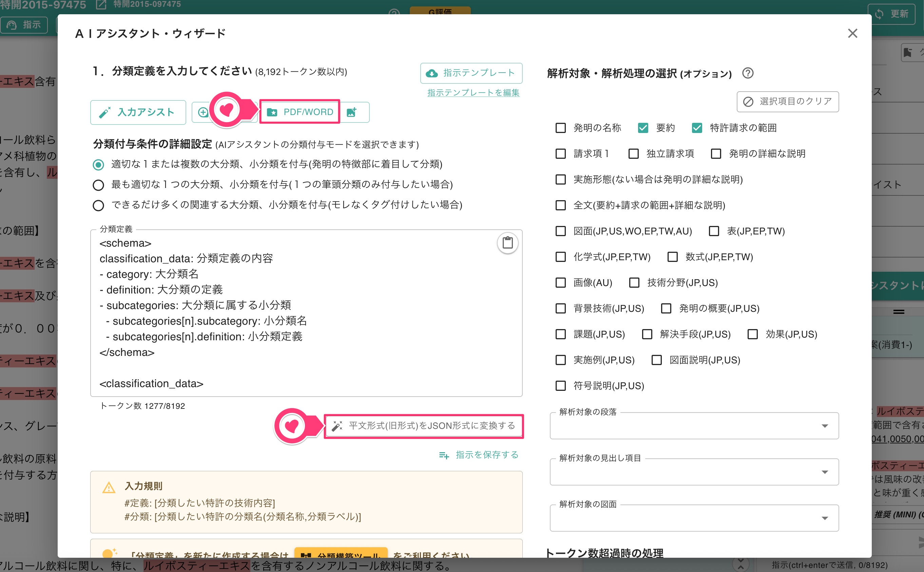Screen dimensions: 924x572
Task: Expand the 解析対象の図面 dropdown
Action: 826,518
